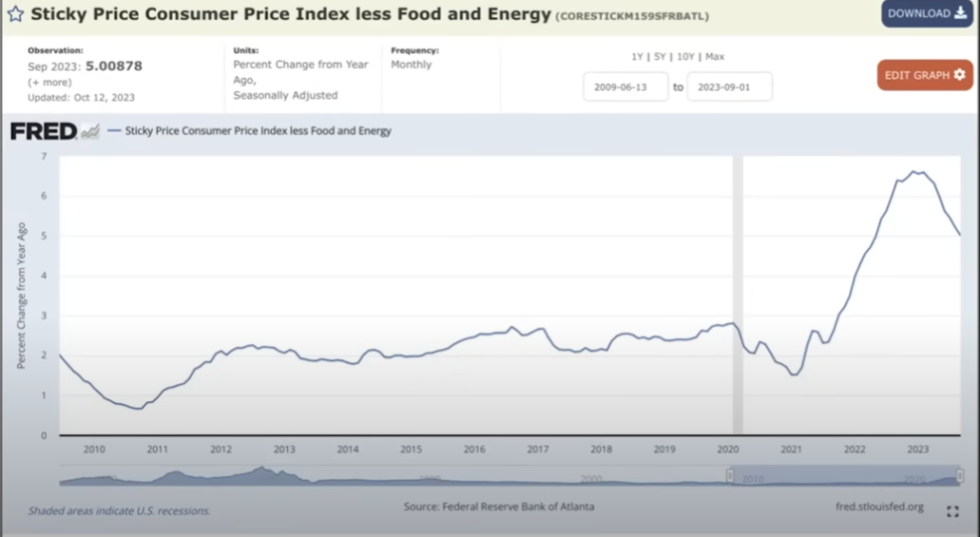Click the left handle of range slider
Viewport: 980px width, 537px height.
click(729, 476)
